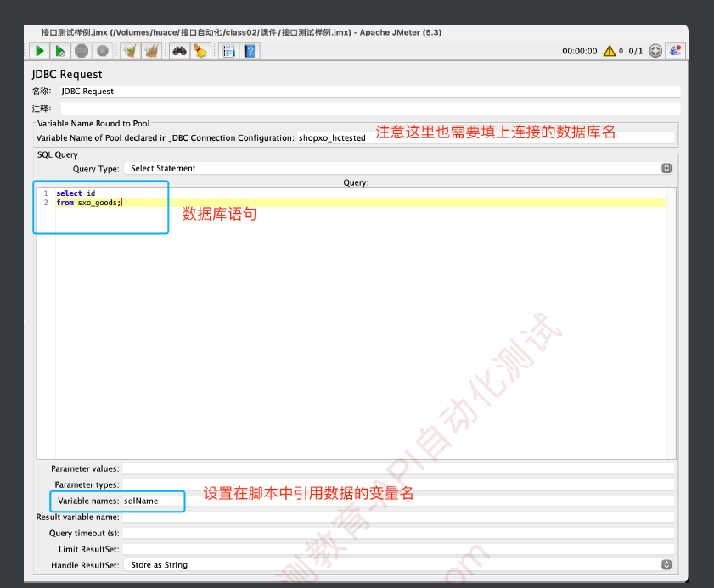Click the Clear All double-broom icon
714x588 pixels.
click(152, 51)
